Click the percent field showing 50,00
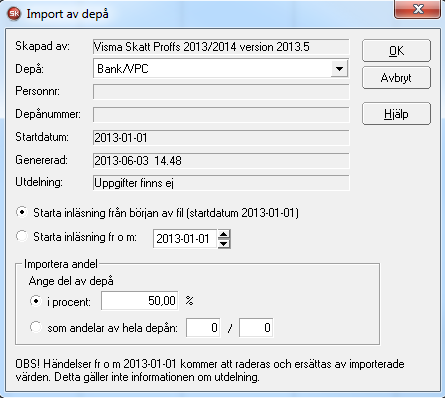The image size is (445, 398). [x=140, y=301]
